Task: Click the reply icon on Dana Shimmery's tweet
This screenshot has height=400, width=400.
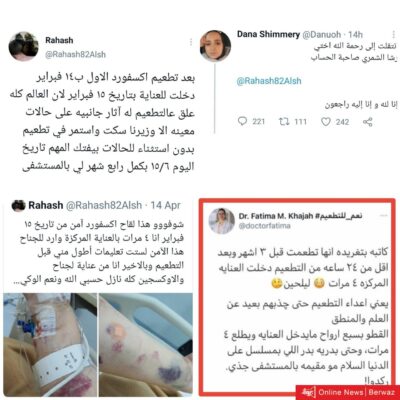Action: tap(242, 121)
